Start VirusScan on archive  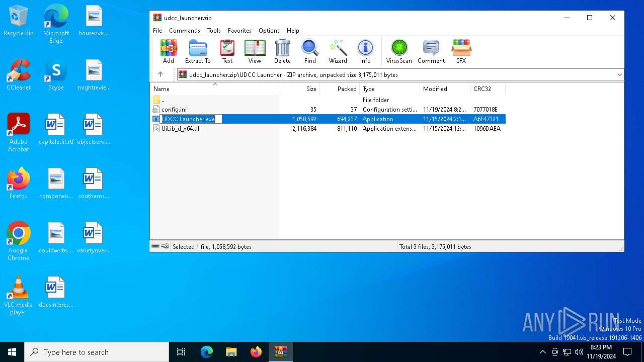399,52
